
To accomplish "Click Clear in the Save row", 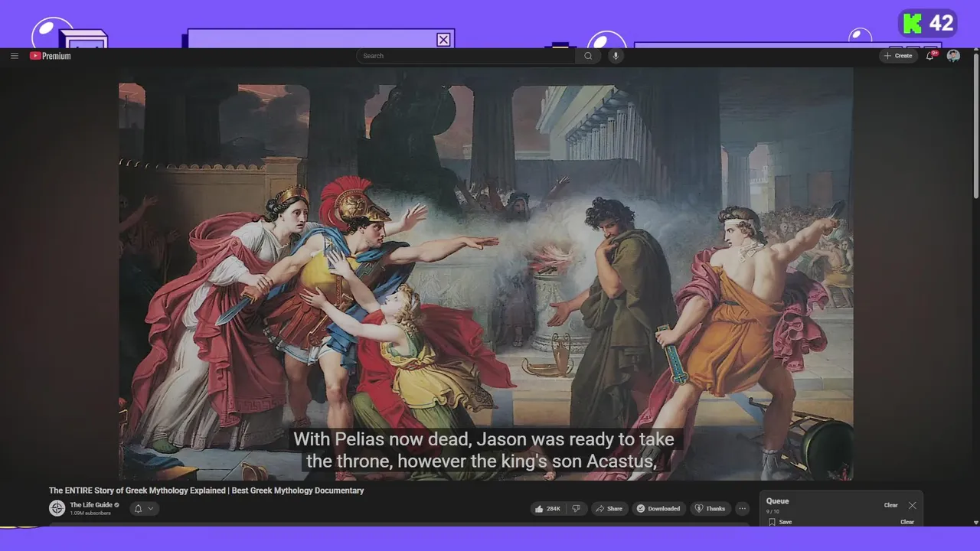I will (x=907, y=522).
